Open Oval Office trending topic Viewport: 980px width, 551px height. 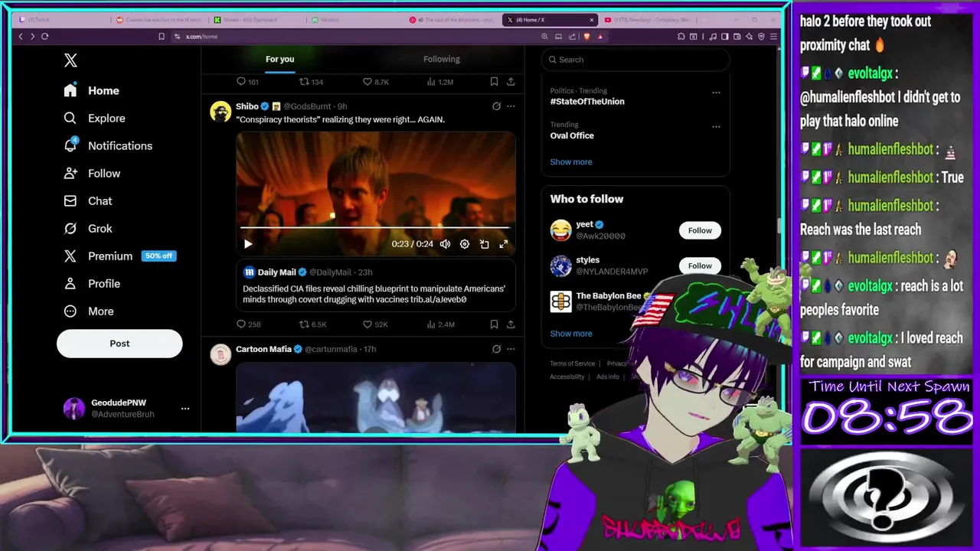point(572,135)
